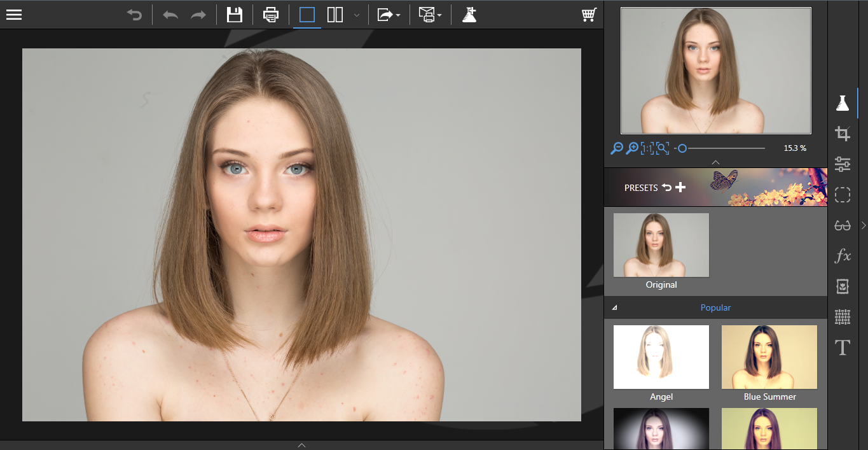The image size is (868, 450).
Task: Select the Crop tool in the right sidebar
Action: pos(843,133)
